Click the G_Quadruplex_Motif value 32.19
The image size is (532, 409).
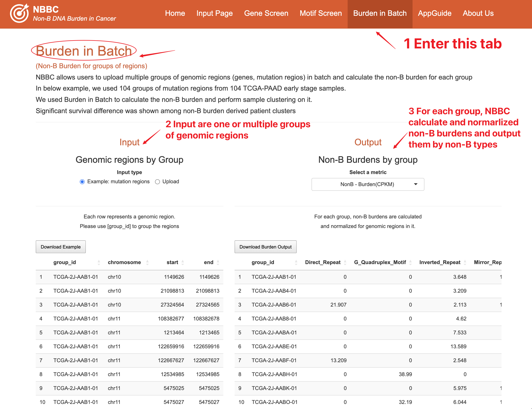[405, 402]
